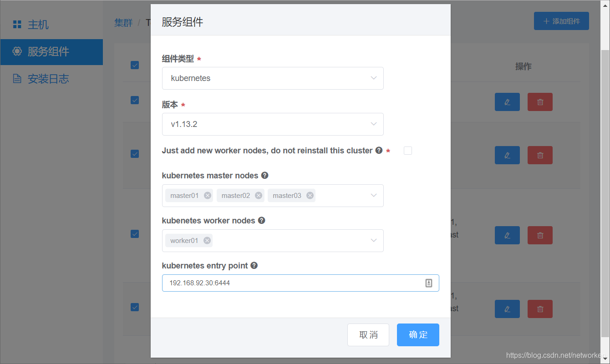Toggle the first data row checkbox
610x364 pixels.
coord(135,100)
